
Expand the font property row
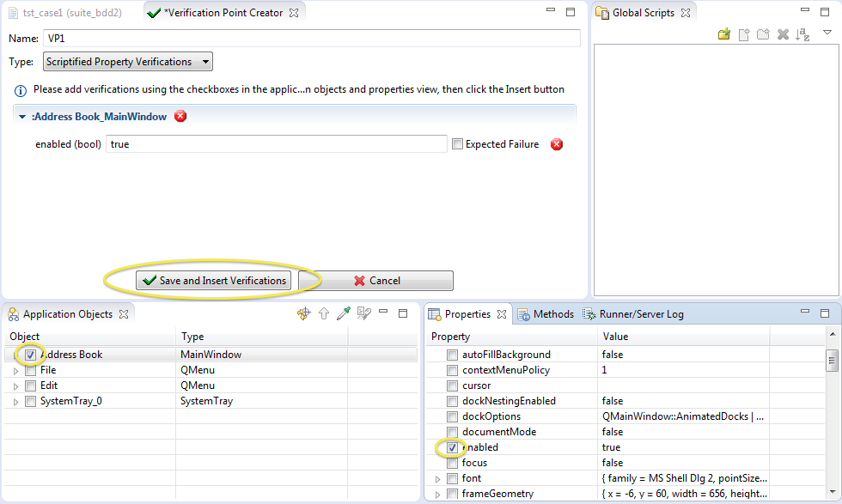click(437, 478)
